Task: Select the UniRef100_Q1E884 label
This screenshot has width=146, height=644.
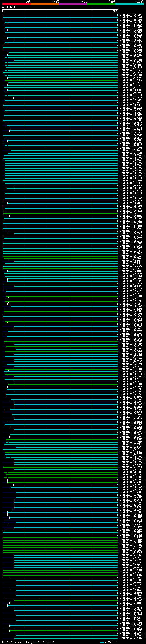Action: pos(131,296)
